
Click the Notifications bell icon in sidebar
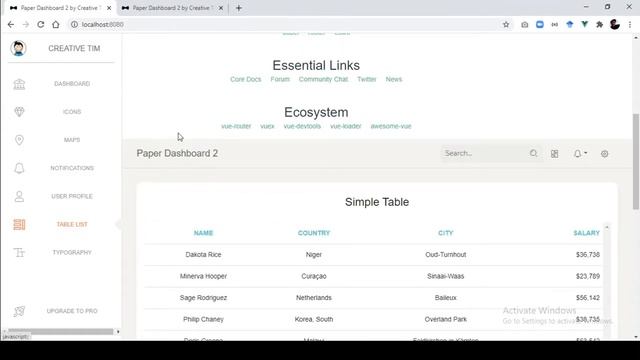click(x=19, y=168)
